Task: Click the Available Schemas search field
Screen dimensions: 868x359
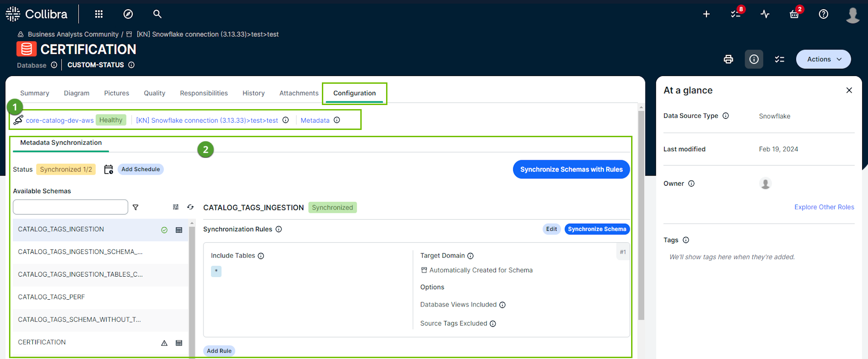Action: (71, 207)
